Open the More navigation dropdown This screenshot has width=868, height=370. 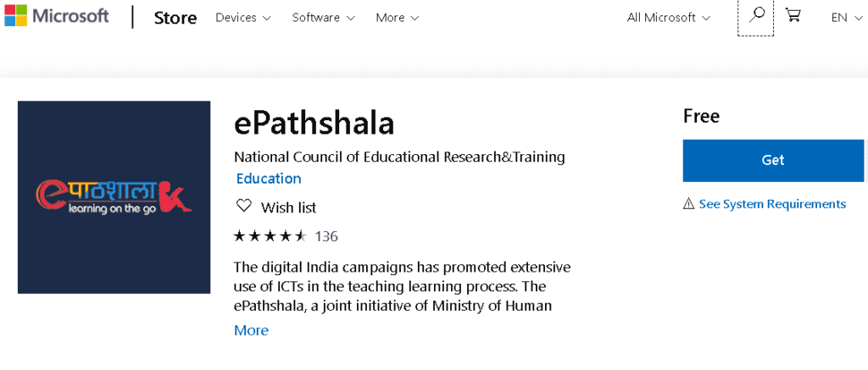point(397,18)
